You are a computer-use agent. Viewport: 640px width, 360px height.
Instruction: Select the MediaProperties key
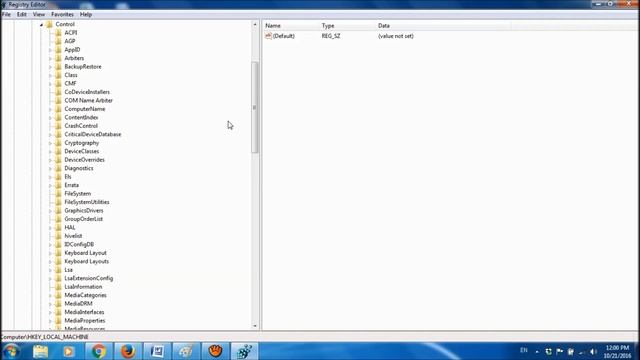(x=84, y=320)
